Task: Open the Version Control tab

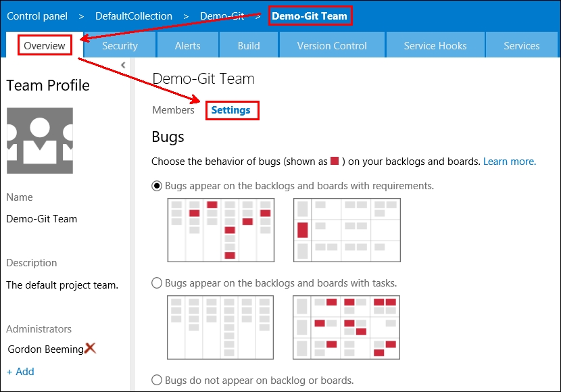Action: pos(331,45)
